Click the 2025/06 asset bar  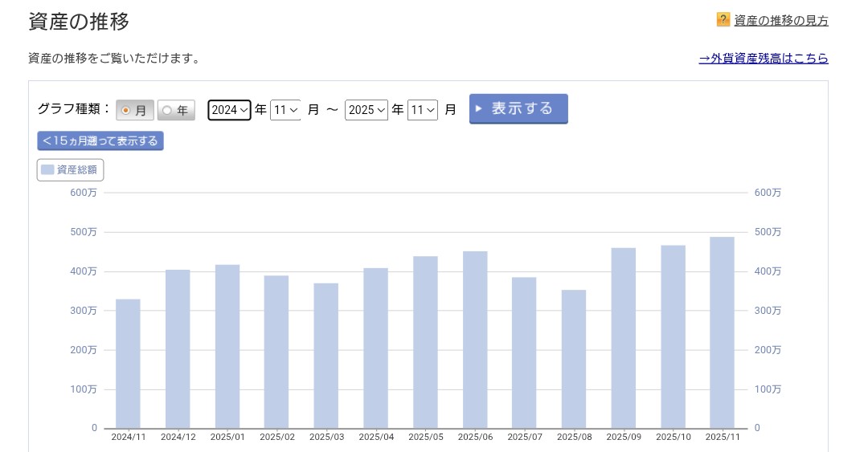pyautogui.click(x=475, y=340)
